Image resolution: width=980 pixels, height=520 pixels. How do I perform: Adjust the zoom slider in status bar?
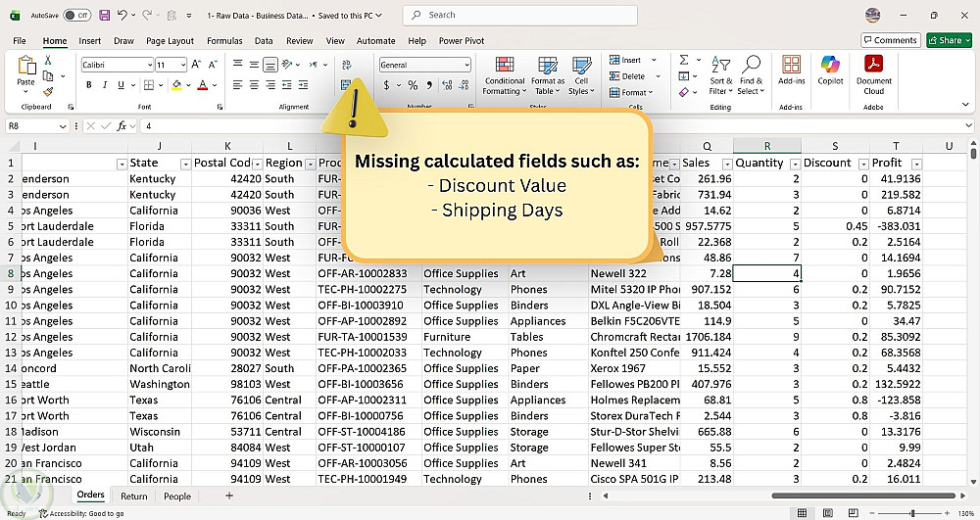coord(912,513)
